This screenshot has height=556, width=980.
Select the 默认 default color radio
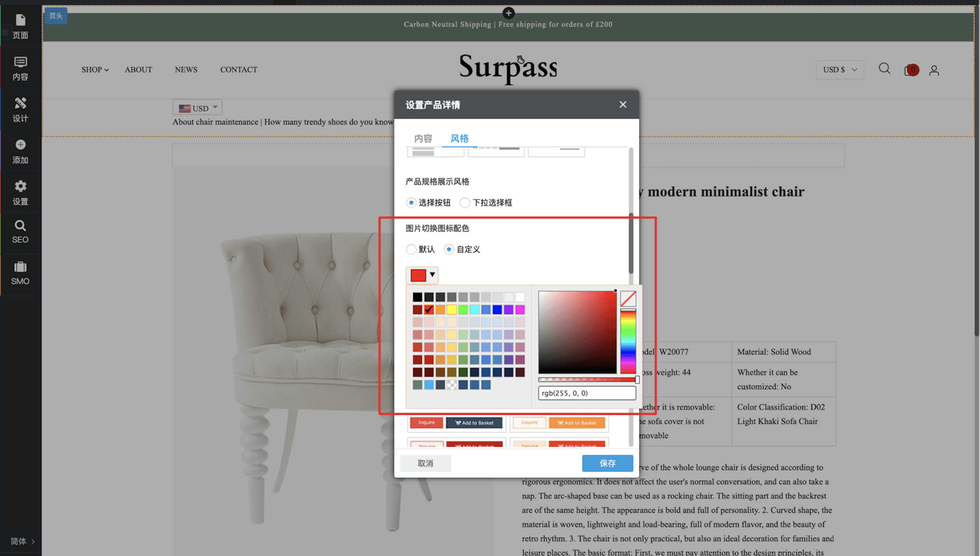(411, 249)
